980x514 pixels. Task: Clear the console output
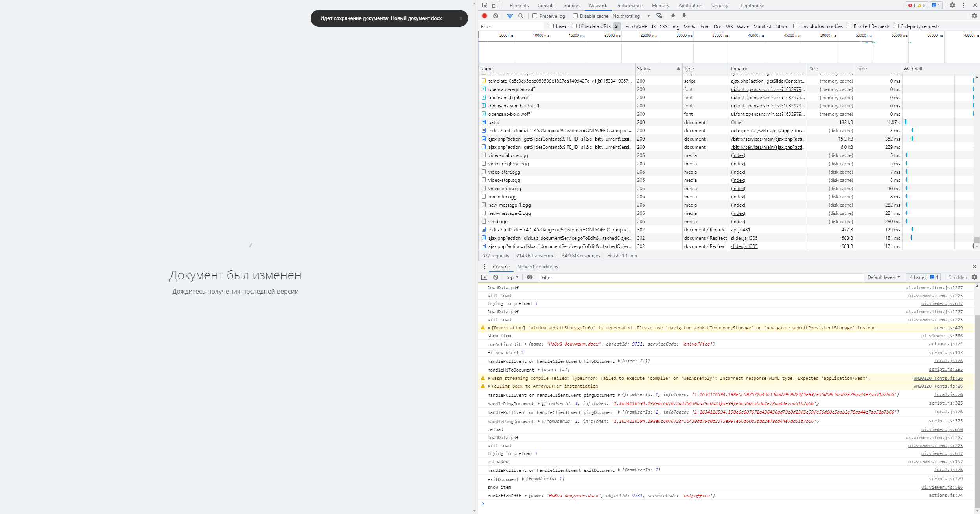coord(496,277)
